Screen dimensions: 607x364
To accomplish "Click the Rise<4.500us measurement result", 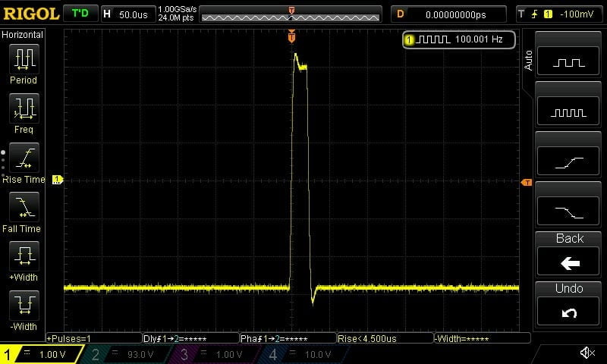I will 385,338.
